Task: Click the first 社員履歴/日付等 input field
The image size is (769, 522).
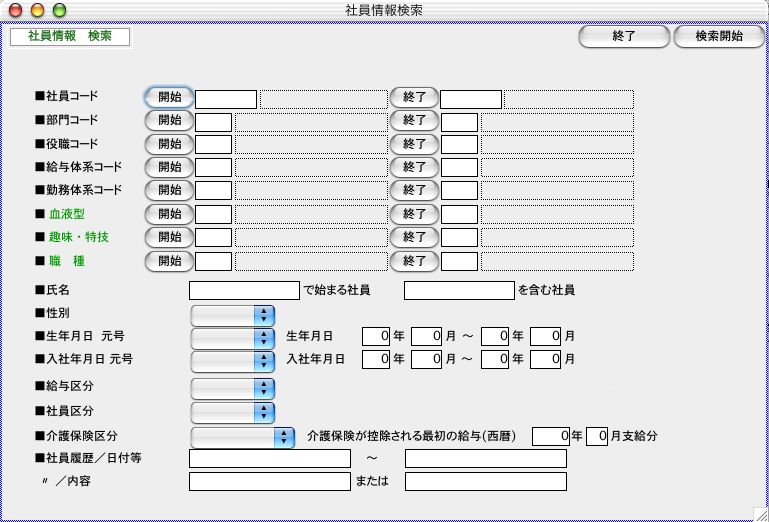Action: [x=269, y=459]
